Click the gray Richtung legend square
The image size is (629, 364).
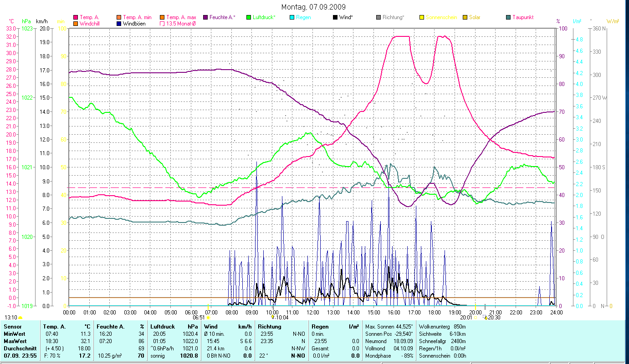[378, 17]
